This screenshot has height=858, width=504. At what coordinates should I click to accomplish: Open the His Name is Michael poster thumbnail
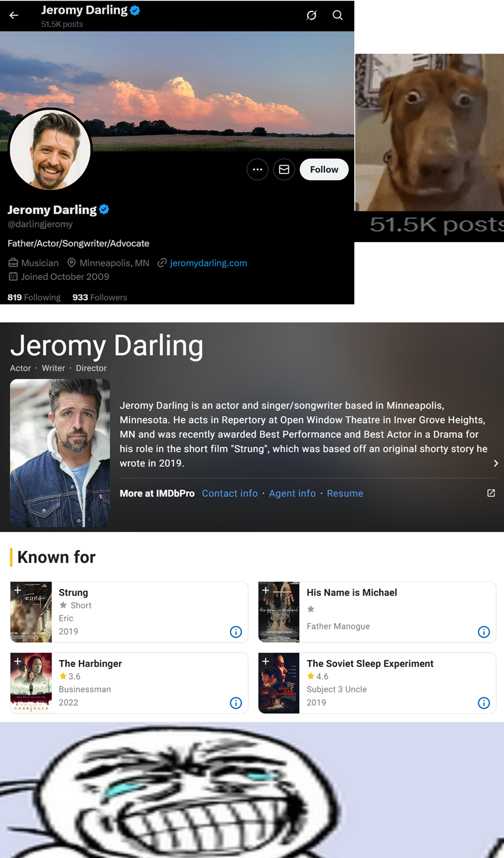pos(279,612)
